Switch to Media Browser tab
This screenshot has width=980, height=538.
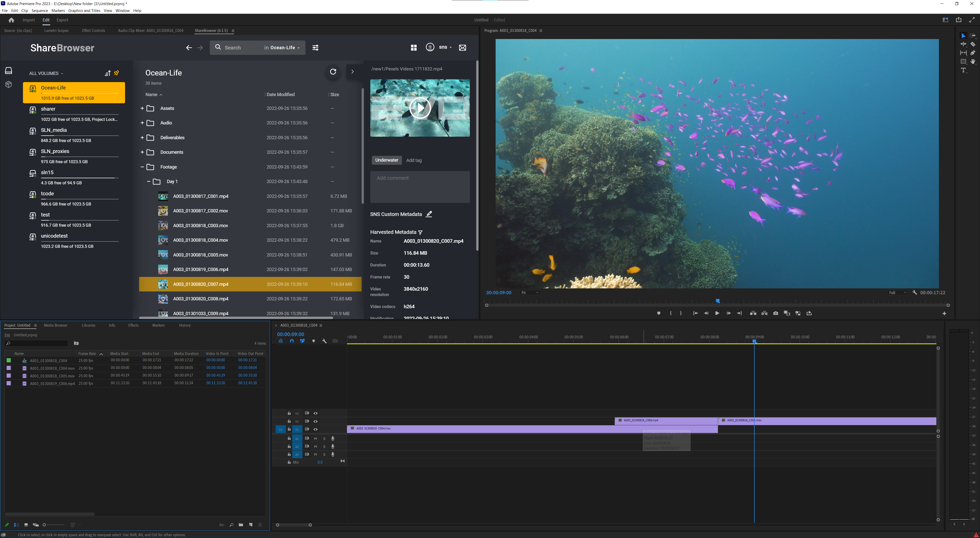coord(56,325)
